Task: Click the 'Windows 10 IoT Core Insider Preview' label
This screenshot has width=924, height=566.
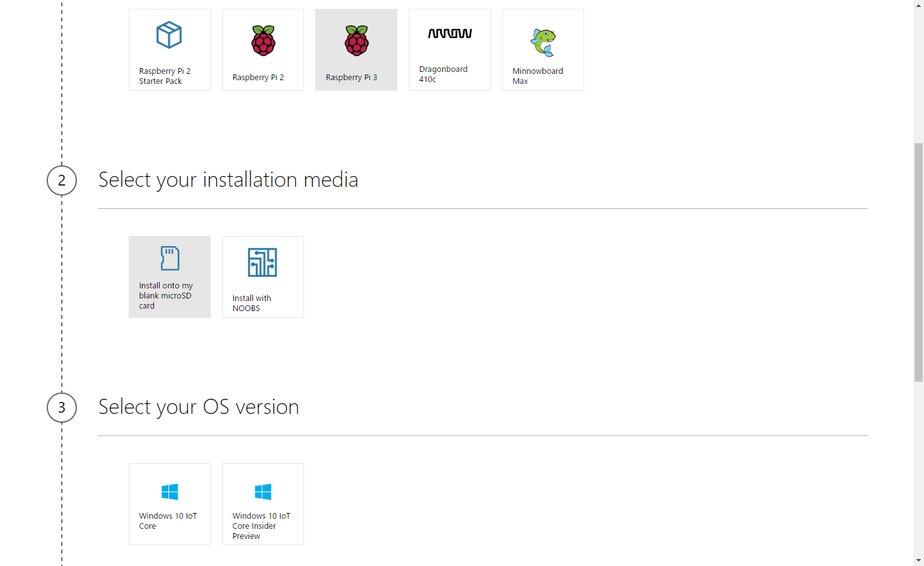Action: [x=261, y=526]
